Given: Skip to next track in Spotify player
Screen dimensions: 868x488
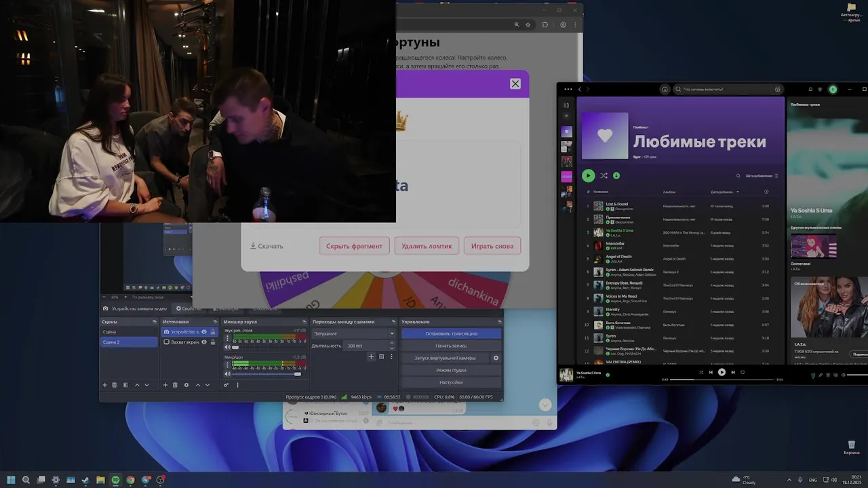Looking at the screenshot, I should point(733,372).
